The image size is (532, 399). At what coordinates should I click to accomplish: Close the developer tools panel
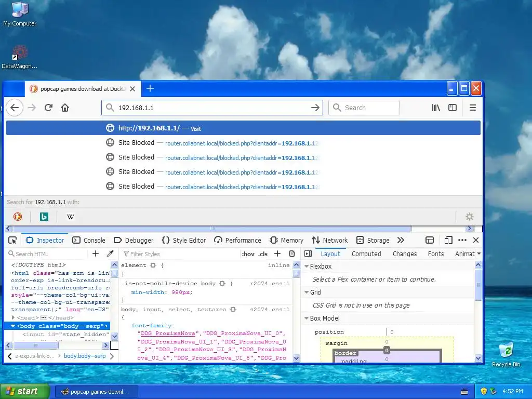[476, 240]
